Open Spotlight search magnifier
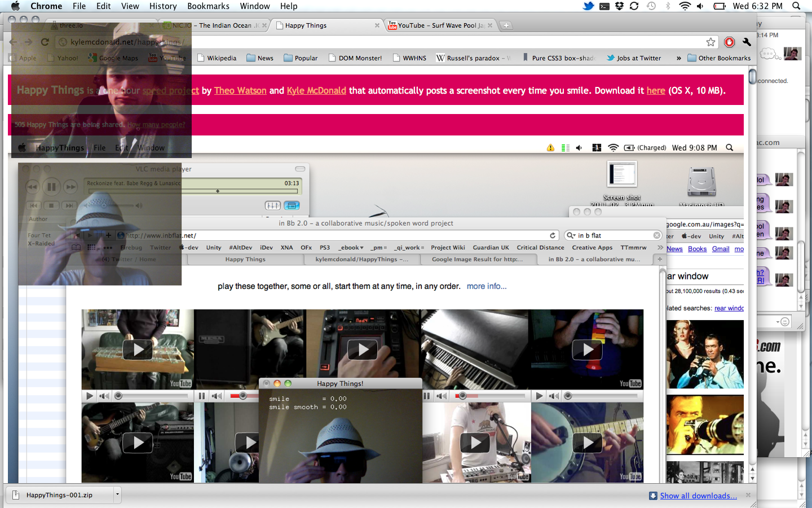 (x=796, y=6)
